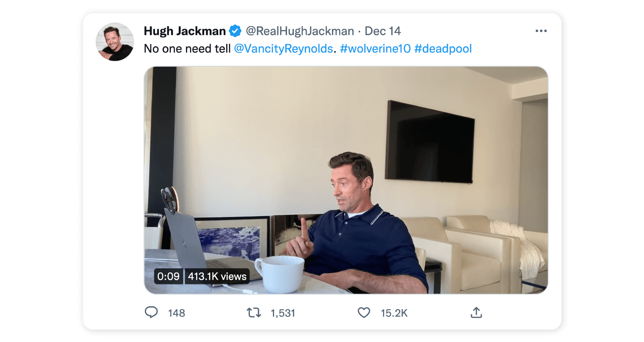Screen dimensions: 644x342
Task: Click the 148 replies count
Action: point(176,313)
